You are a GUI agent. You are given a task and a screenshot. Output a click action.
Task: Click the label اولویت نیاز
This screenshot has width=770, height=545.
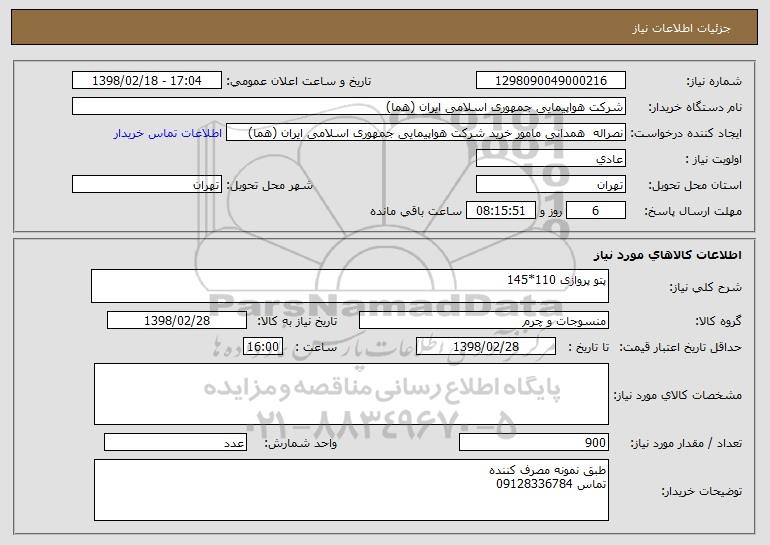coord(714,160)
